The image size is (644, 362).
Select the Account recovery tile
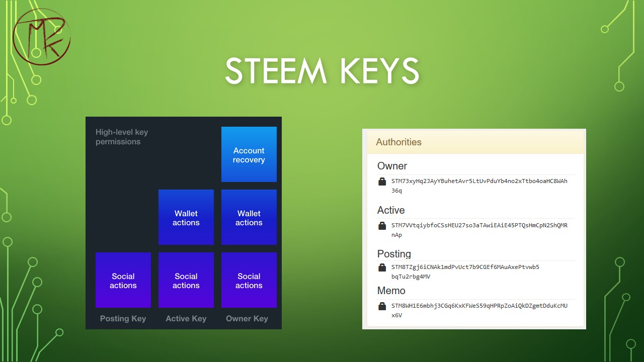249,154
